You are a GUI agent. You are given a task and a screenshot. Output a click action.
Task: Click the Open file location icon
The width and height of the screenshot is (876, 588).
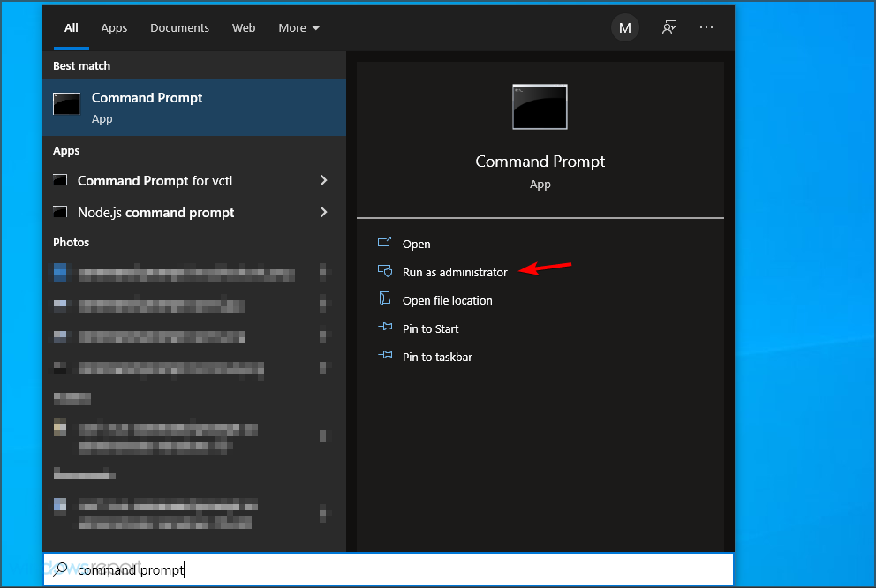point(386,300)
